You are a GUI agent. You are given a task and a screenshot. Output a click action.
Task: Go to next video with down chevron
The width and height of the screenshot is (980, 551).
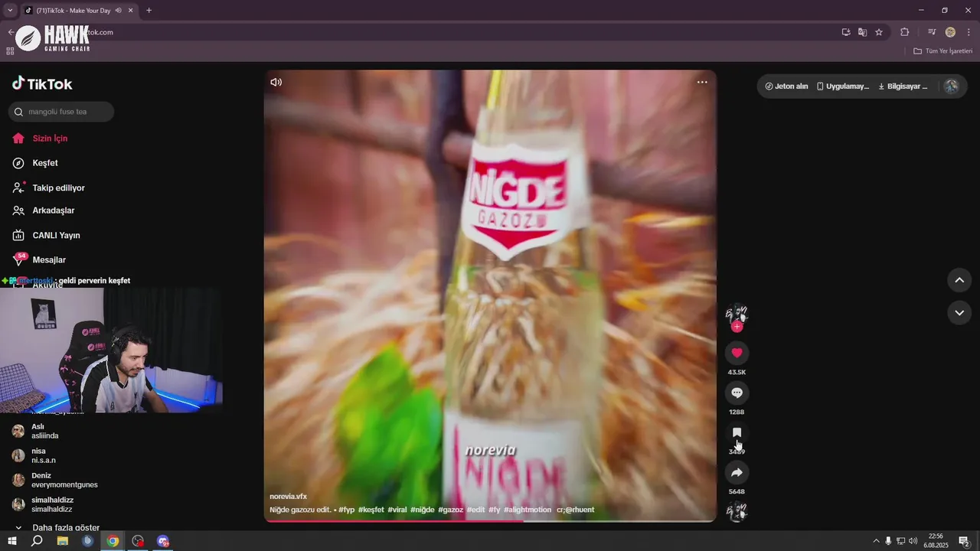pos(959,312)
